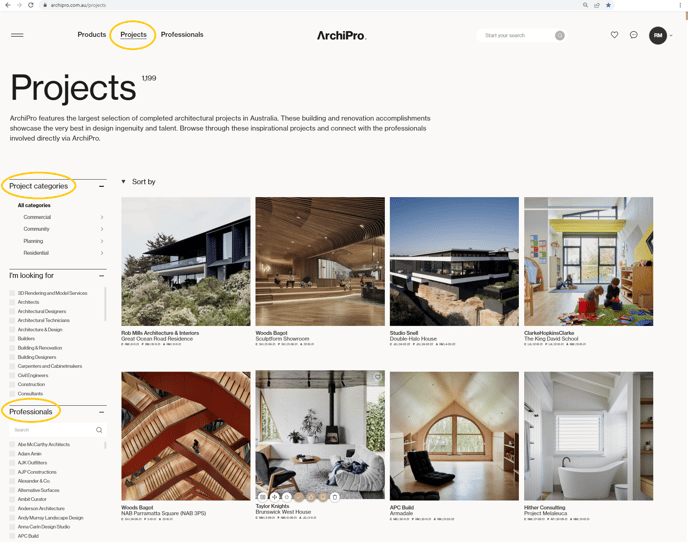
Task: Collapse the I'm looking for section
Action: (101, 276)
